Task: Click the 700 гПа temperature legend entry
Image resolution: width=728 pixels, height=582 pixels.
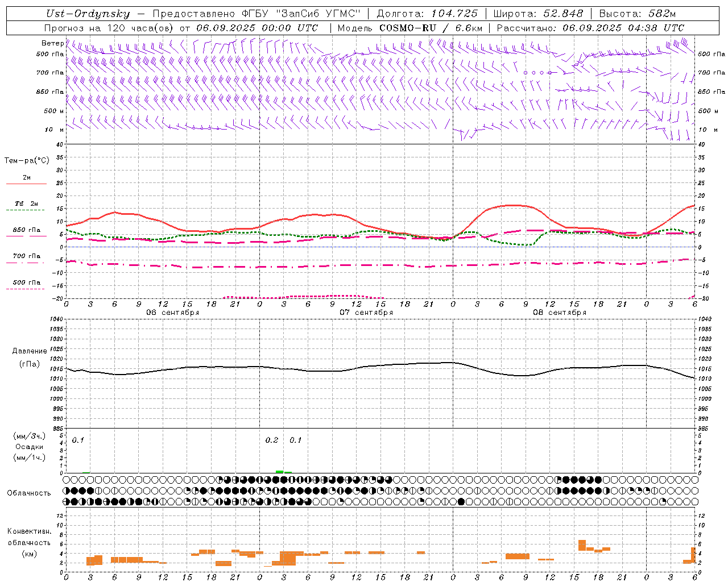Action: (x=27, y=256)
